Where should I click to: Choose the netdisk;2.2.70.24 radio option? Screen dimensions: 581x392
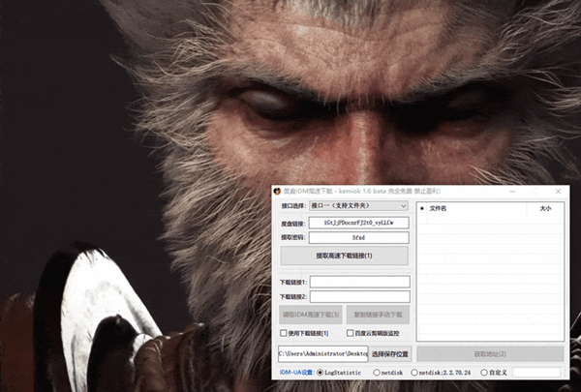(415, 373)
